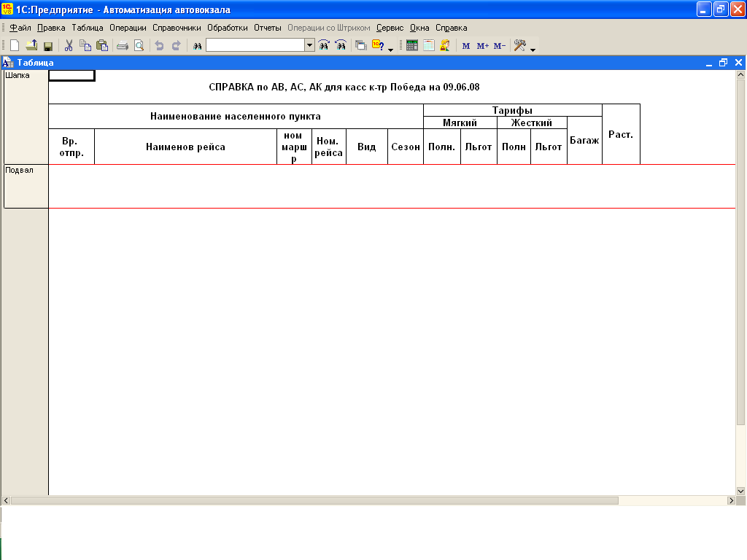
Task: Open print preview with the magnifier page icon
Action: click(x=139, y=46)
